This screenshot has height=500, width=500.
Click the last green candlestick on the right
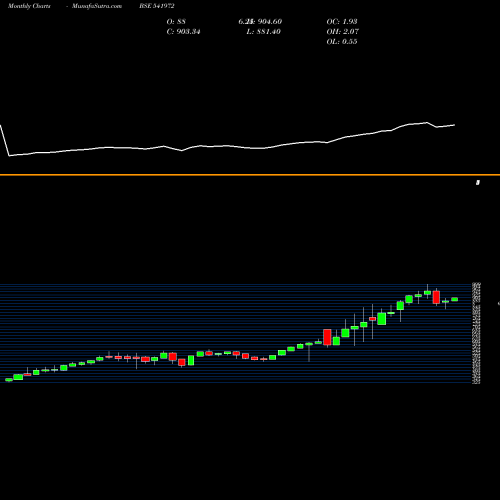pos(455,299)
